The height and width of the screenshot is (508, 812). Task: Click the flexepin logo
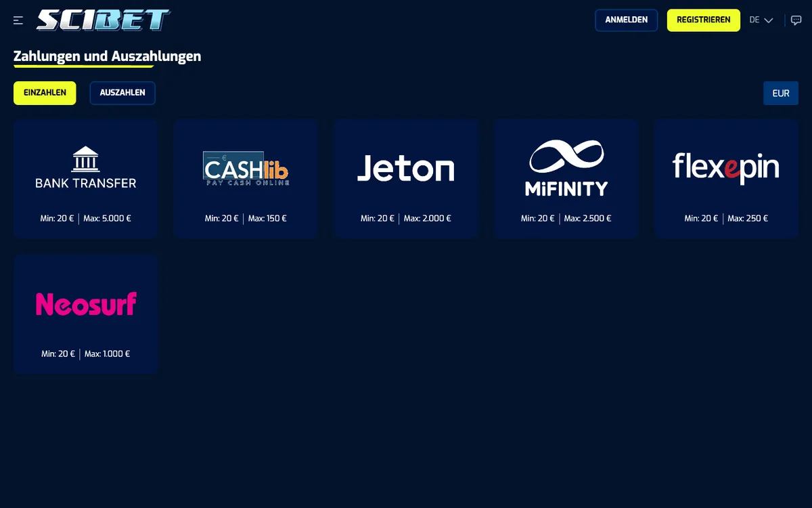coord(726,168)
